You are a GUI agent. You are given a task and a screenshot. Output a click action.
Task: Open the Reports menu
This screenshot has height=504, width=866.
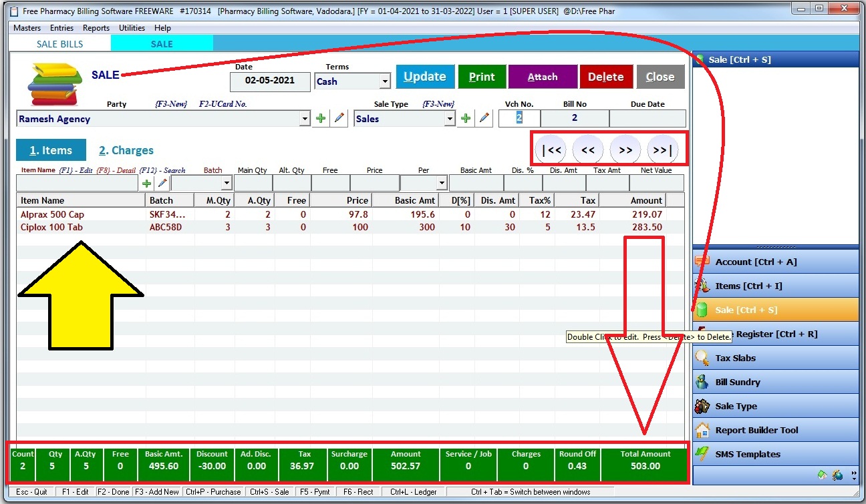pos(96,28)
